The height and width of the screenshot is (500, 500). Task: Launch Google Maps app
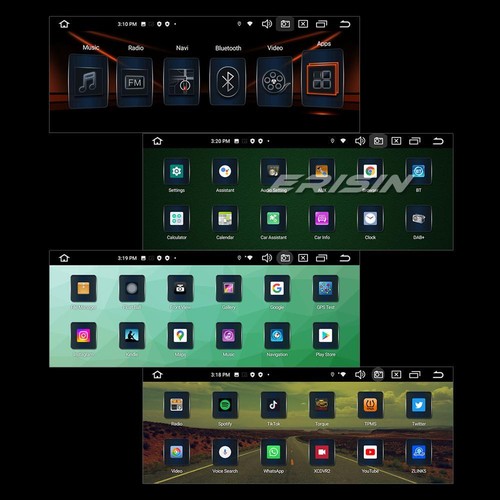[x=180, y=336]
